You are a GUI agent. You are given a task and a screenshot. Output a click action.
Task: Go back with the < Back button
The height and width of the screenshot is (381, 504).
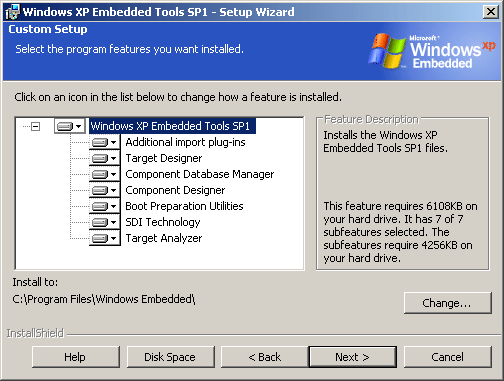(x=264, y=357)
